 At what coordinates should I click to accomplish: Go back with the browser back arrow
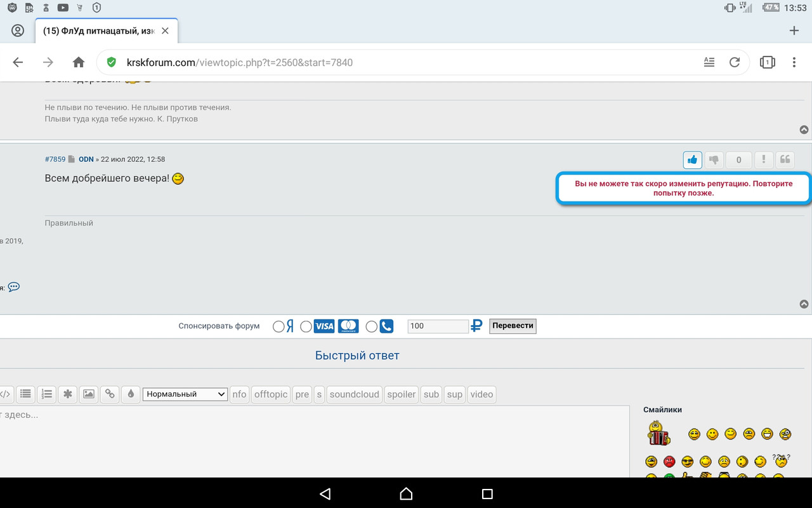pyautogui.click(x=18, y=62)
